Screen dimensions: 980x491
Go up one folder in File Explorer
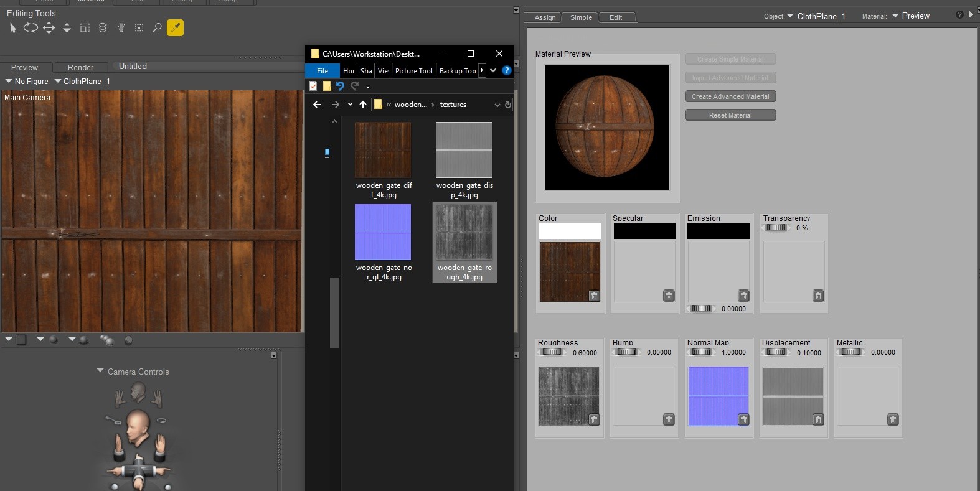(x=363, y=105)
